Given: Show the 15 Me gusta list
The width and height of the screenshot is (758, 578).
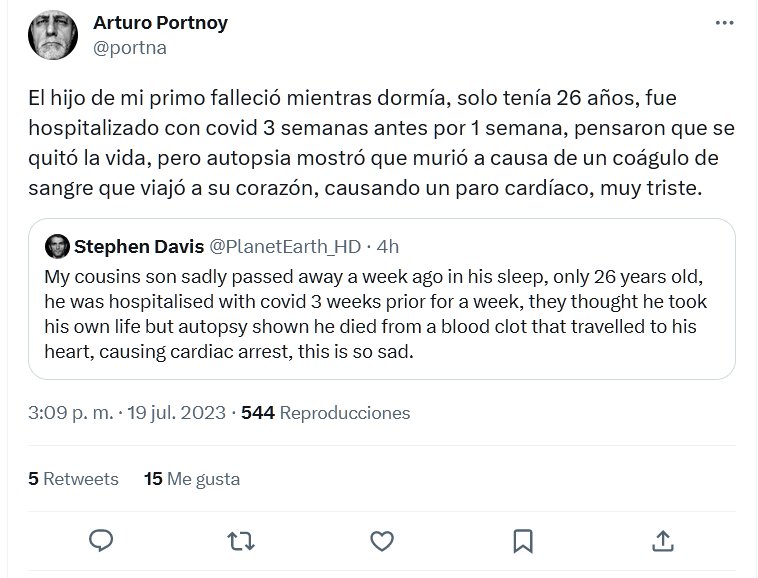Looking at the screenshot, I should 192,479.
